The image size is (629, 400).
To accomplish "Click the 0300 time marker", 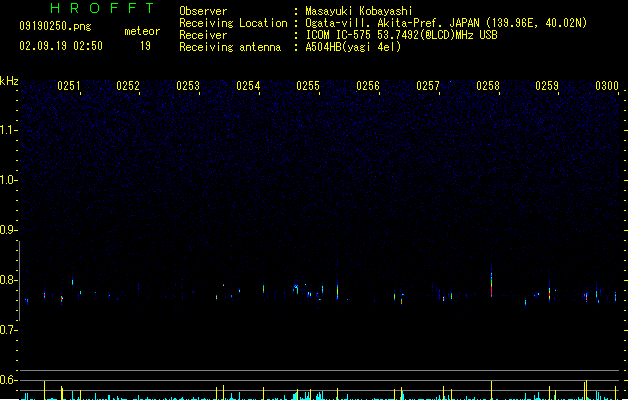I will tap(607, 86).
